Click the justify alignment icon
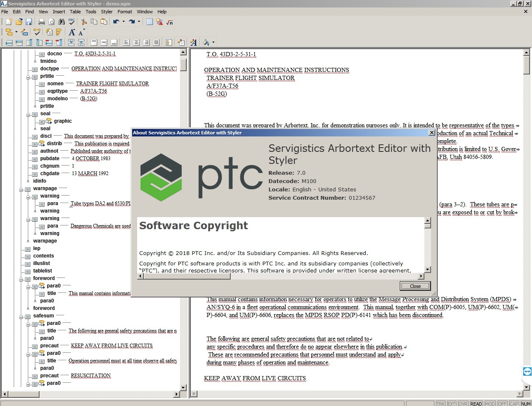532x406 pixels. click(x=156, y=42)
